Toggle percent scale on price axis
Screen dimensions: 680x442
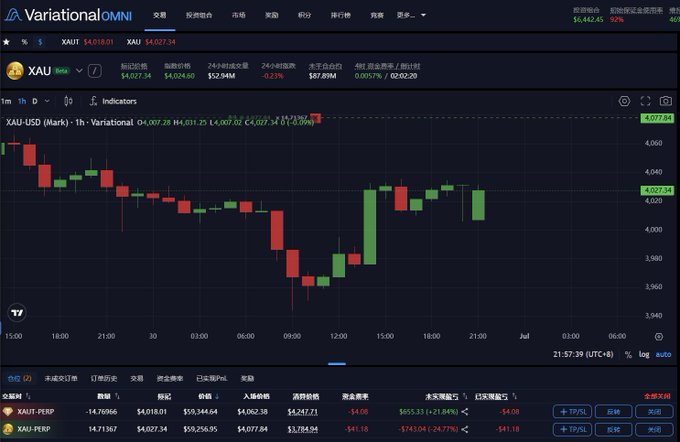click(x=628, y=355)
